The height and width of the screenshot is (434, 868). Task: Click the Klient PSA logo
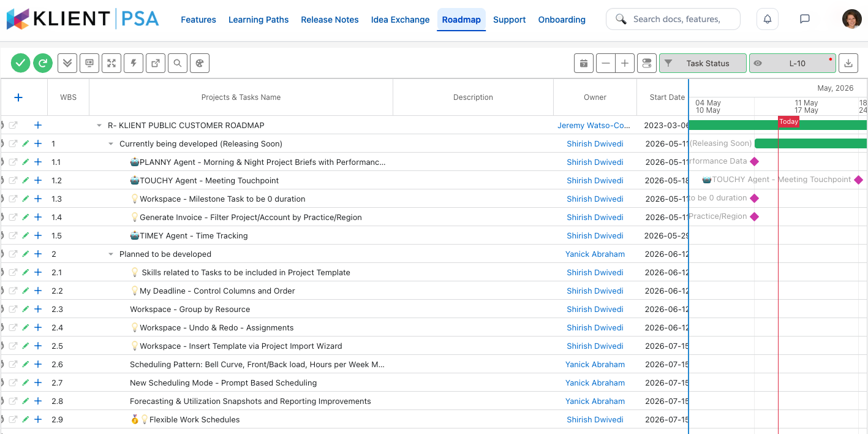83,19
